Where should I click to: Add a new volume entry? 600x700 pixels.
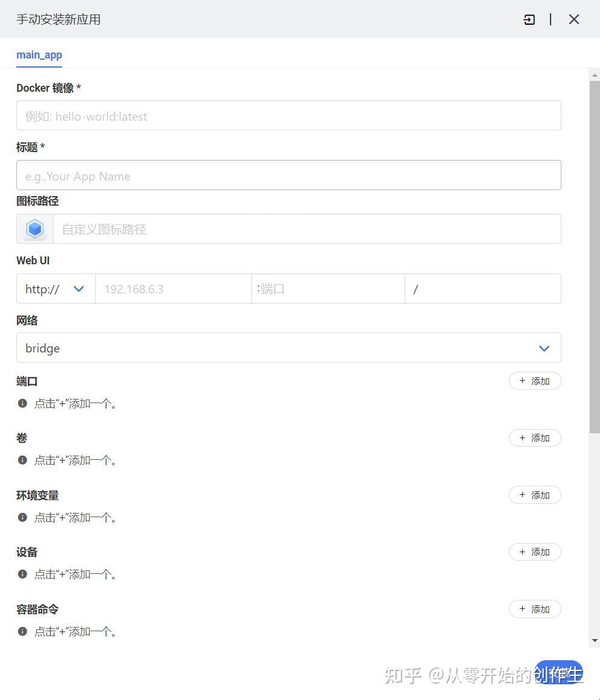click(x=535, y=438)
